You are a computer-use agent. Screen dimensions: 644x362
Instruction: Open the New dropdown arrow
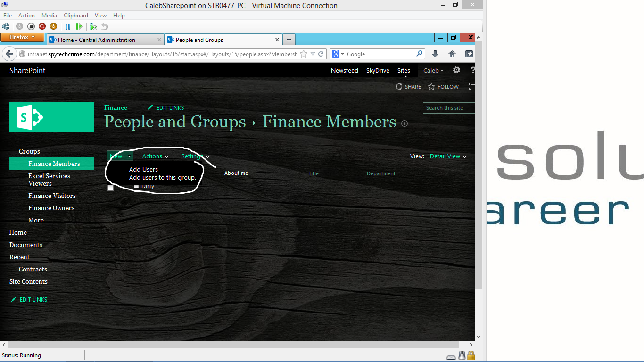[129, 156]
